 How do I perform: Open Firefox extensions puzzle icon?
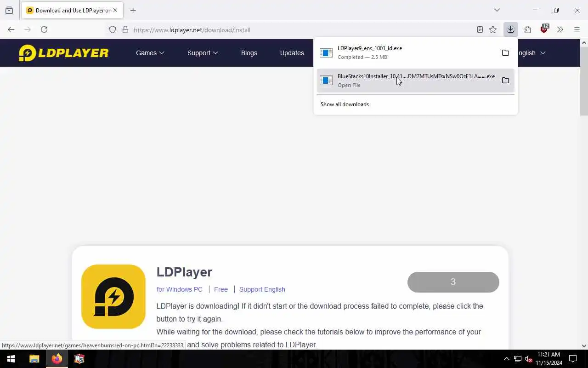[x=527, y=29]
